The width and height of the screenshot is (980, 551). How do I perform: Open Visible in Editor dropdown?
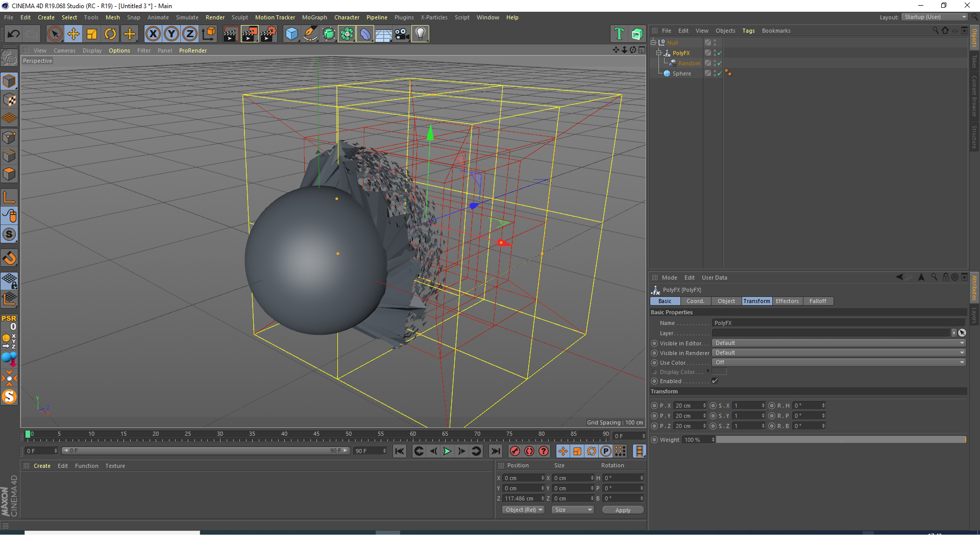tap(839, 343)
